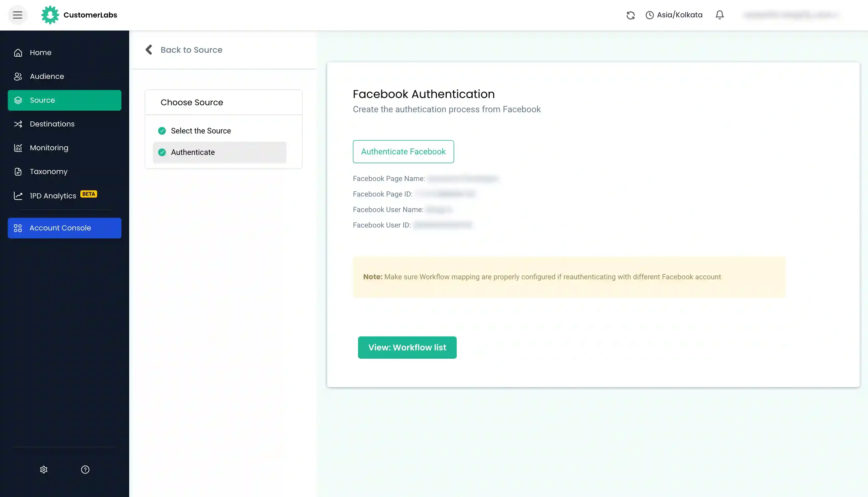The height and width of the screenshot is (497, 868).
Task: Open the notifications bell
Action: tap(719, 15)
